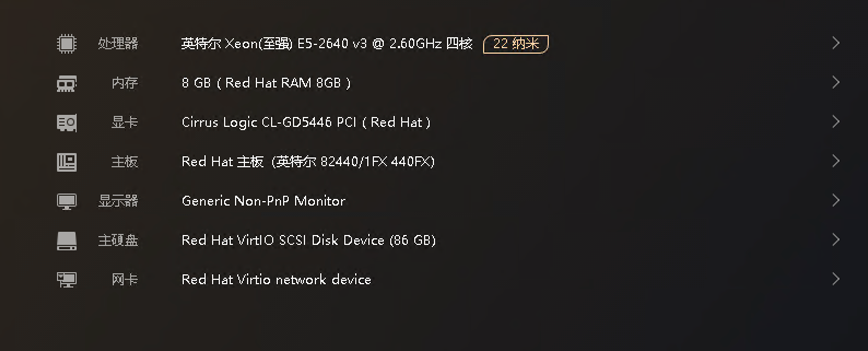Click the processor chip icon
868x351 pixels.
[x=67, y=44]
